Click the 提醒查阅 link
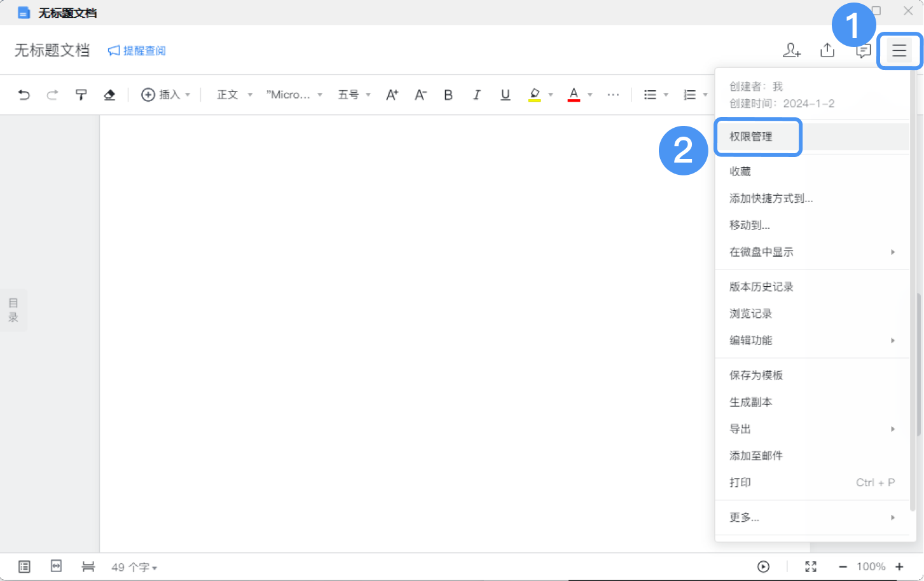Image resolution: width=924 pixels, height=581 pixels. coord(137,51)
